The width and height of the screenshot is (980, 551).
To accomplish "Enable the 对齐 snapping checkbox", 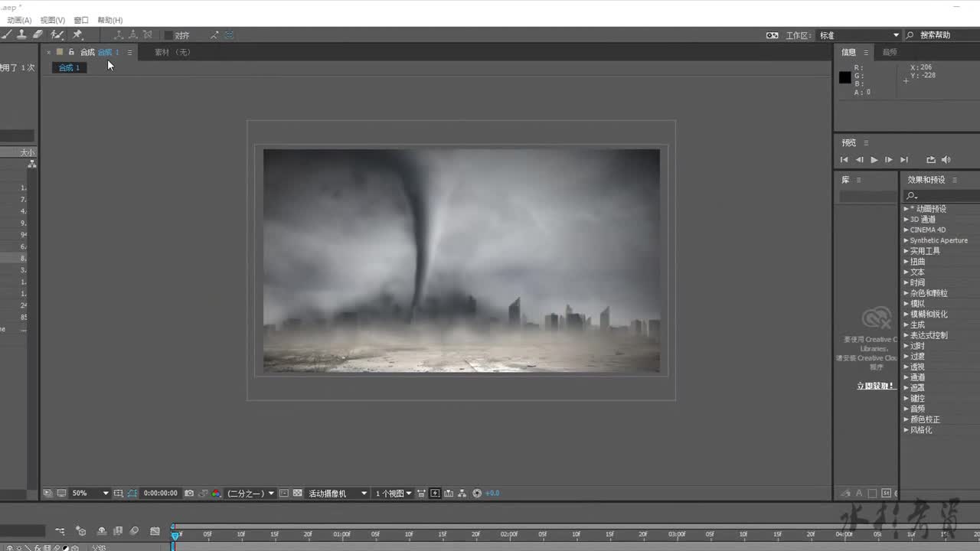I will [168, 35].
